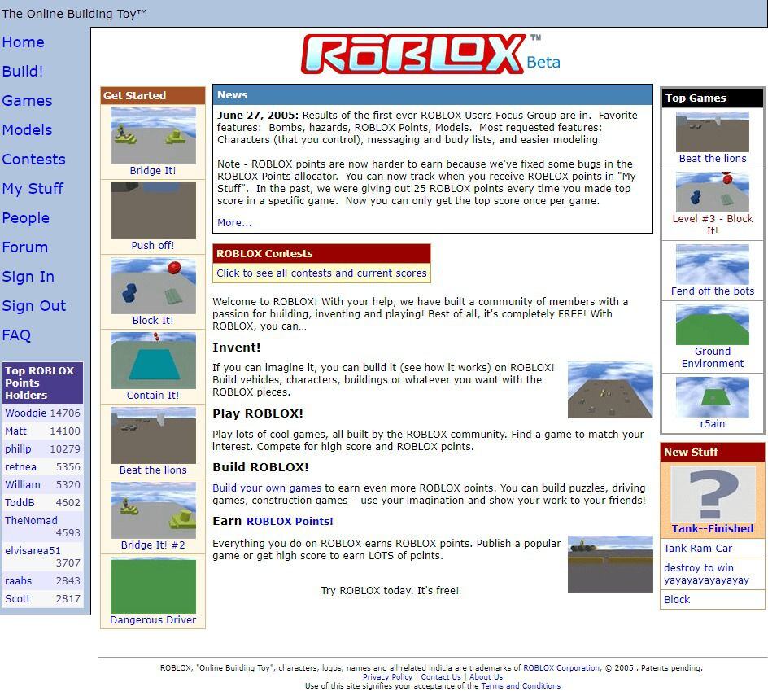Open the Bridge It! game thumbnail
Image resolution: width=781 pixels, height=700 pixels.
point(153,135)
